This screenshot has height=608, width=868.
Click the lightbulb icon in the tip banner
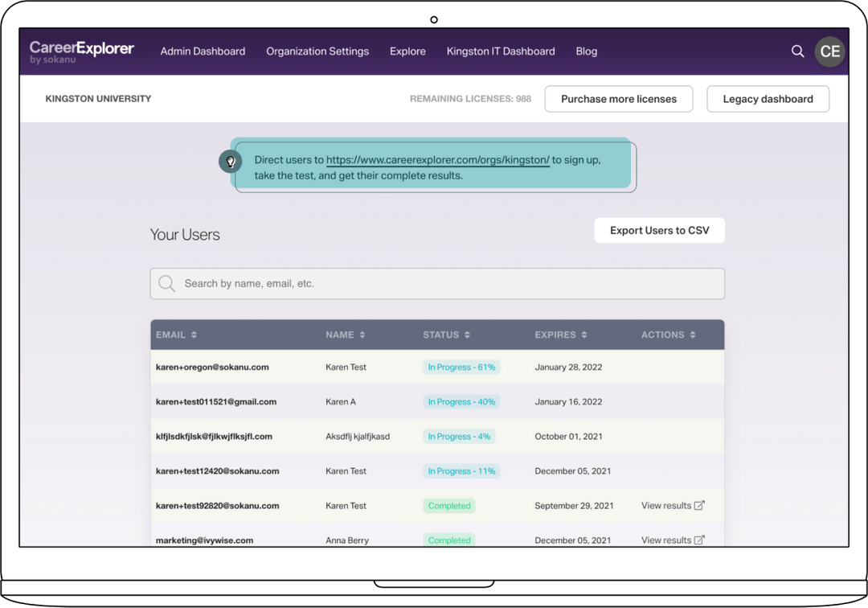(231, 160)
